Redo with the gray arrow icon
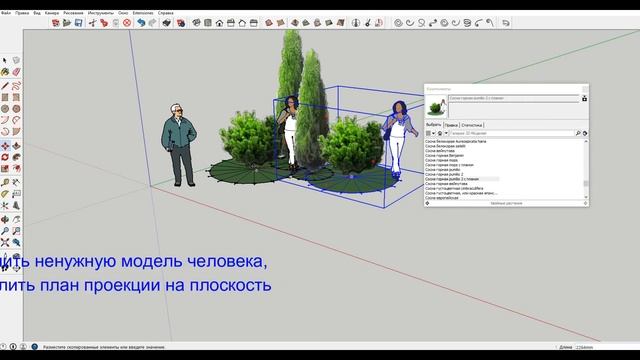The height and width of the screenshot is (360, 640). point(152,23)
